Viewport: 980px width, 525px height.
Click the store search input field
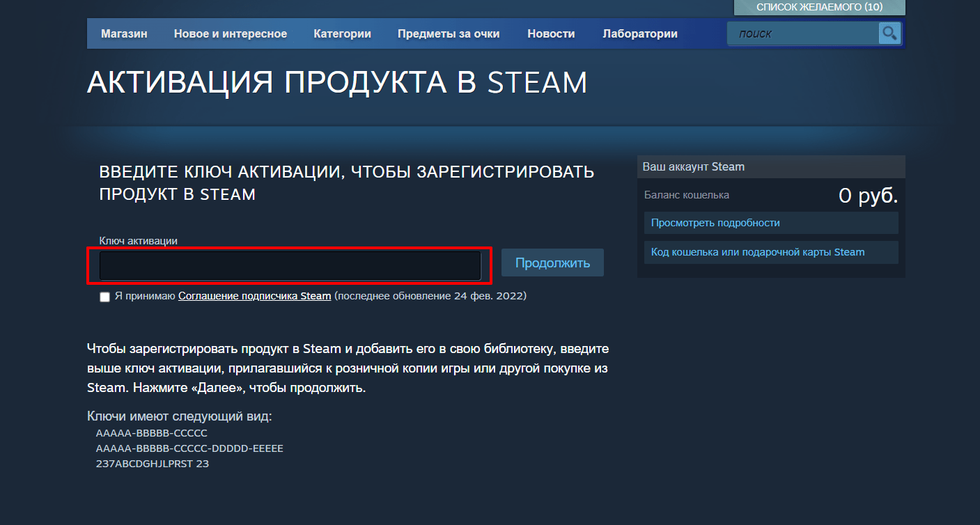click(803, 33)
